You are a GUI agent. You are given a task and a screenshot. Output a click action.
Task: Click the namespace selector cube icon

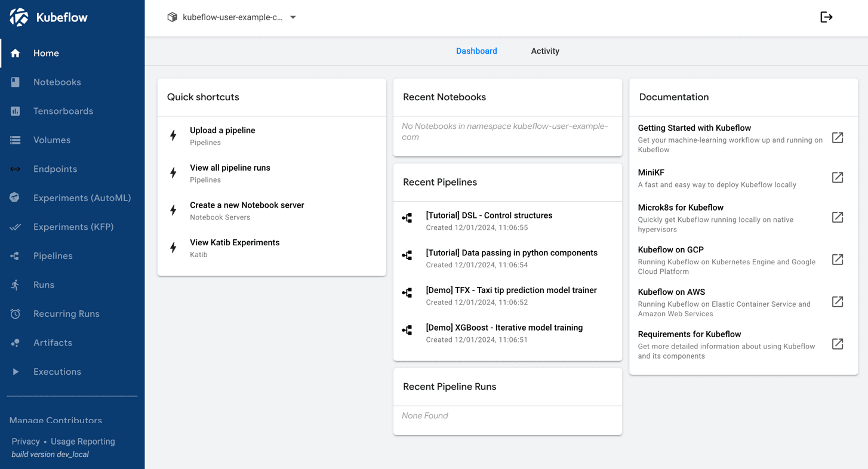tap(172, 17)
